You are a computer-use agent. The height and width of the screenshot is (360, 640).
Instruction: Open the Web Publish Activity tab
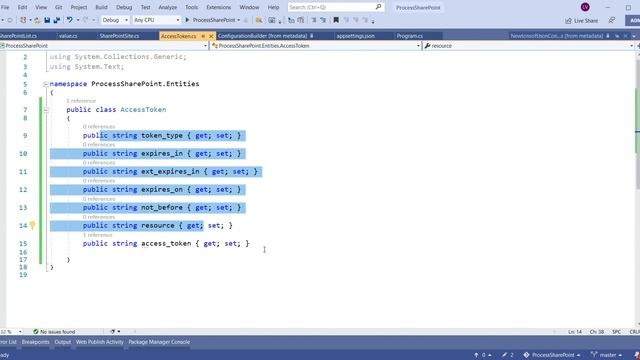pyautogui.click(x=100, y=342)
